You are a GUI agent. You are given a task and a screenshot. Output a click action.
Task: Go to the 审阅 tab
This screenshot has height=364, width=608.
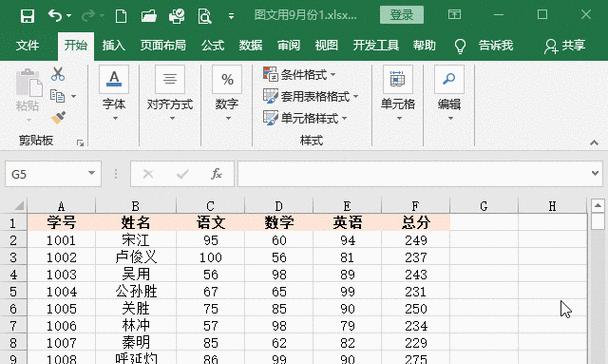coord(288,45)
